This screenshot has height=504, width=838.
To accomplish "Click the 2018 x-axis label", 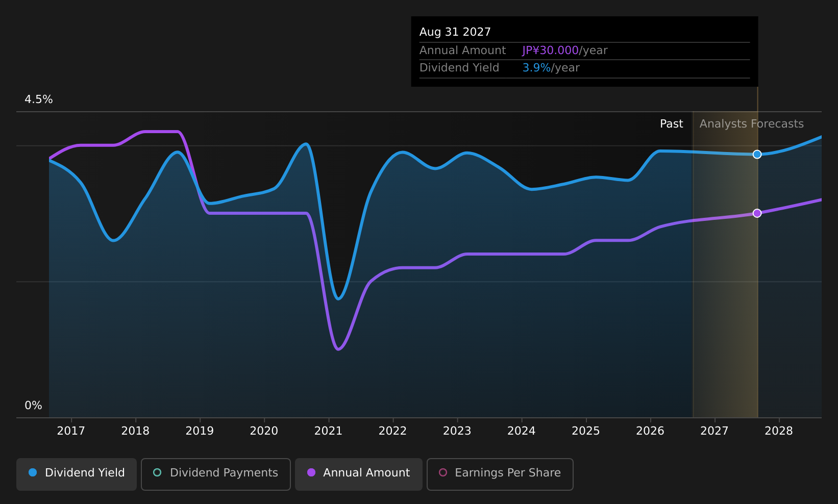I will [x=135, y=431].
